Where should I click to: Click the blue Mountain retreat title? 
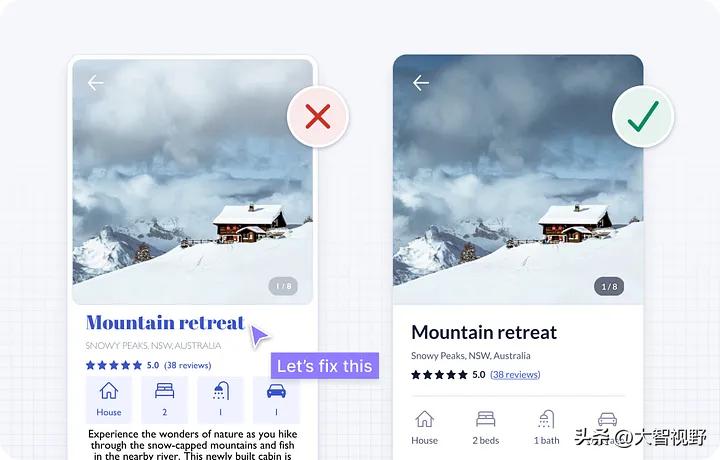coord(165,323)
